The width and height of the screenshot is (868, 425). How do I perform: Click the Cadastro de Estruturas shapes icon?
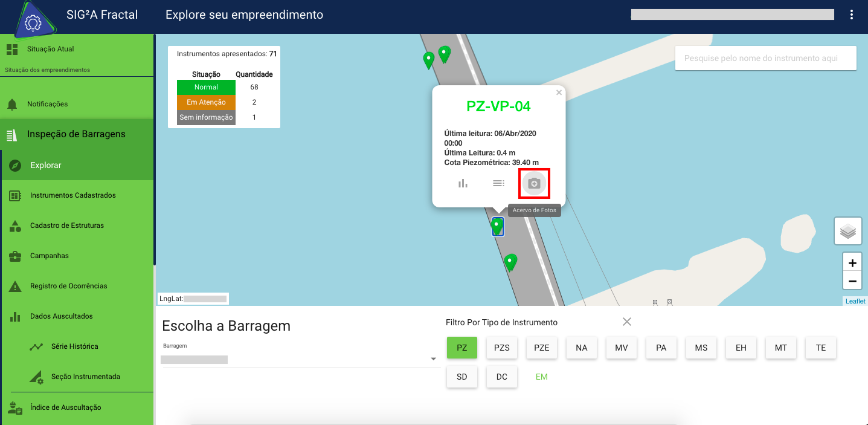pos(16,225)
